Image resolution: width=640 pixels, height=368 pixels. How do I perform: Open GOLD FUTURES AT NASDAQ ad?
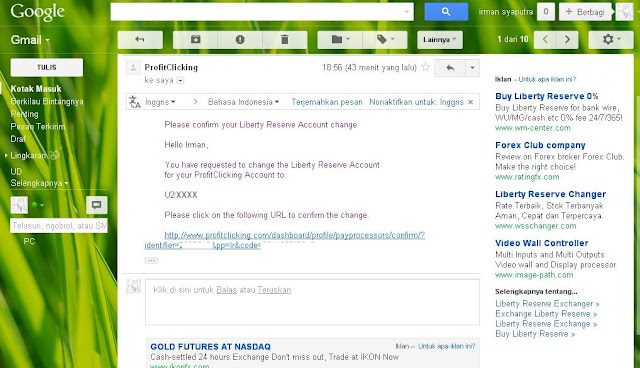[x=210, y=347]
